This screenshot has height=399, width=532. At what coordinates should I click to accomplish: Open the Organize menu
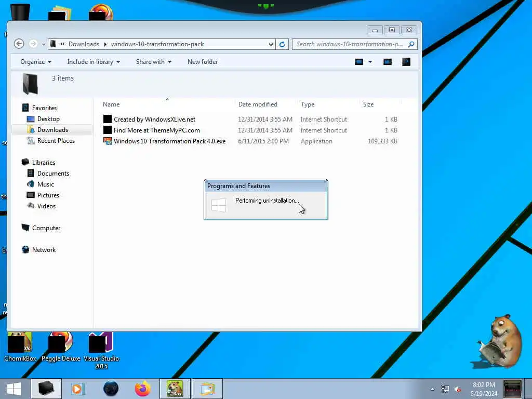coord(36,62)
